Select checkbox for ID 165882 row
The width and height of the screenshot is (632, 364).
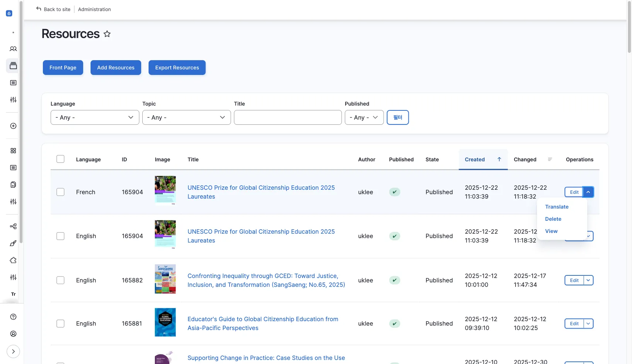click(x=61, y=280)
